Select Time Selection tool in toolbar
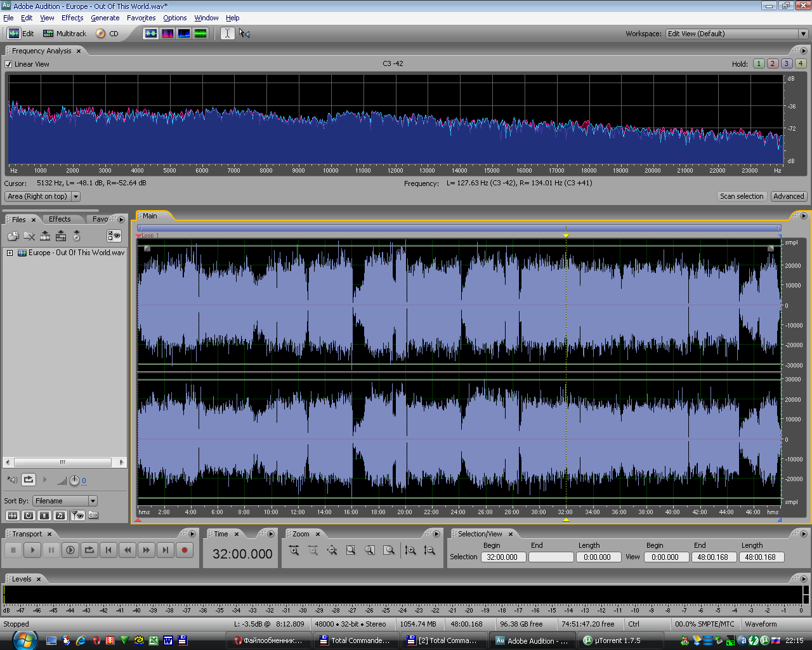Viewport: 812px width, 650px height. 227,34
